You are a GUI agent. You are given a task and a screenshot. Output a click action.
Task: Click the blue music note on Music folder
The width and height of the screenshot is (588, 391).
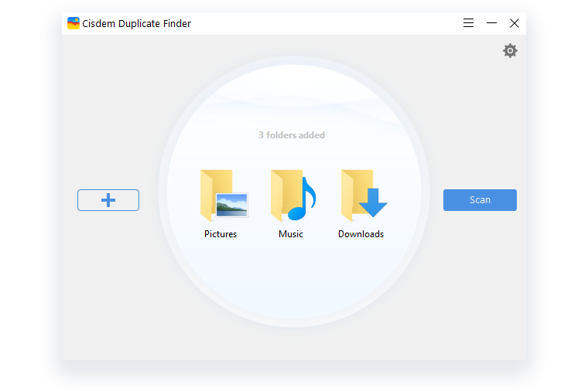click(x=303, y=198)
